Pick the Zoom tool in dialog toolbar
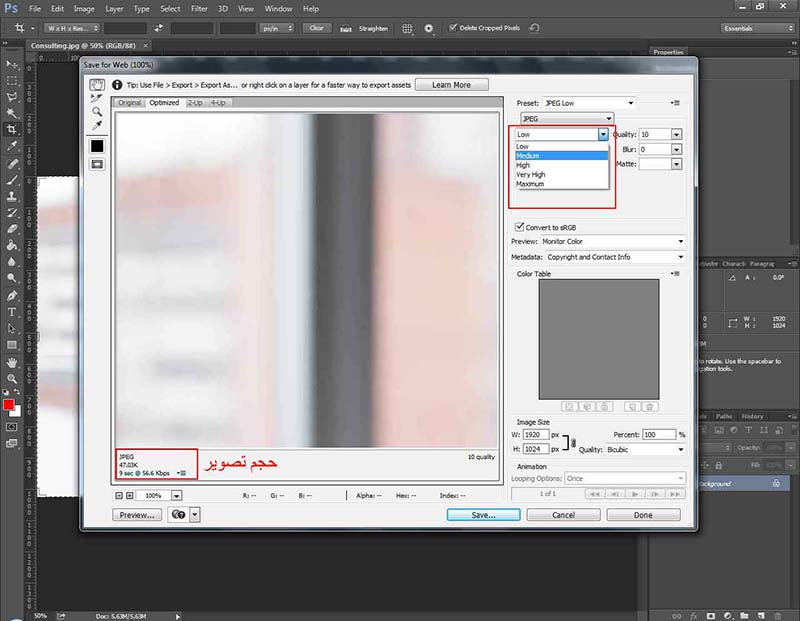800x621 pixels. pos(97,112)
